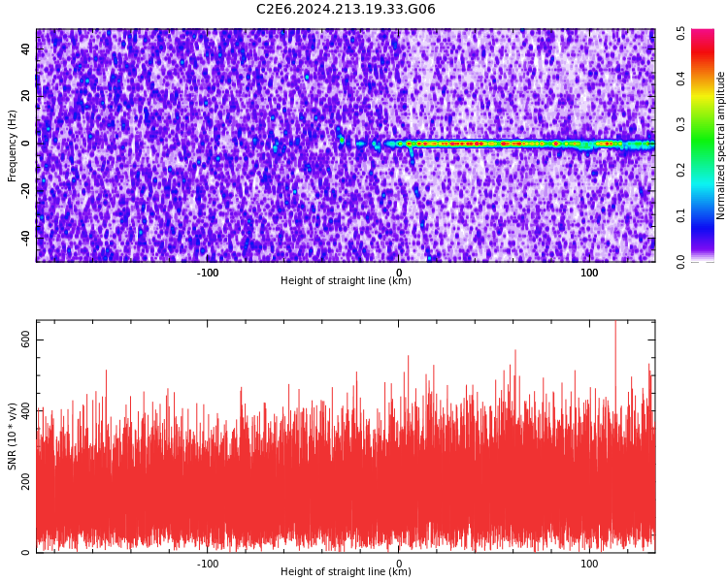Click the Normalized spectral amplitude label
The width and height of the screenshot is (728, 582).
point(720,145)
